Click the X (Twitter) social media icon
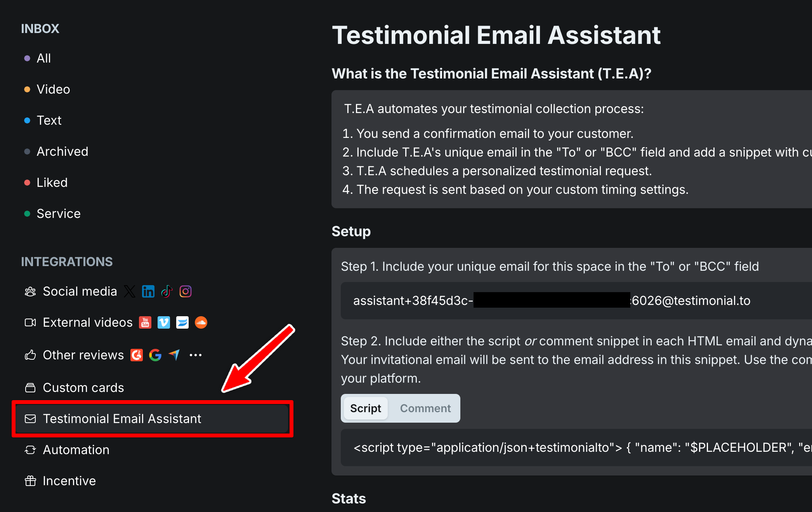The height and width of the screenshot is (512, 812). click(130, 291)
